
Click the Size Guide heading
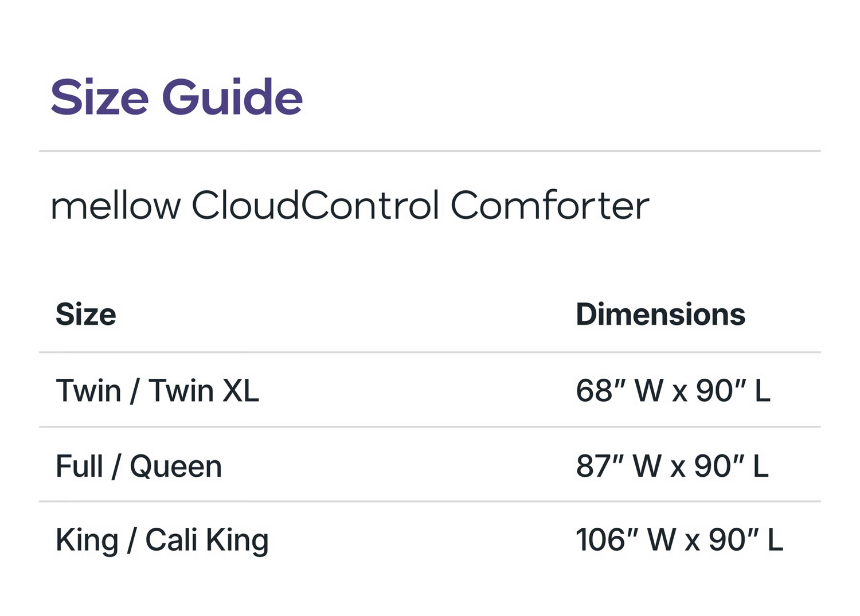coord(177,97)
